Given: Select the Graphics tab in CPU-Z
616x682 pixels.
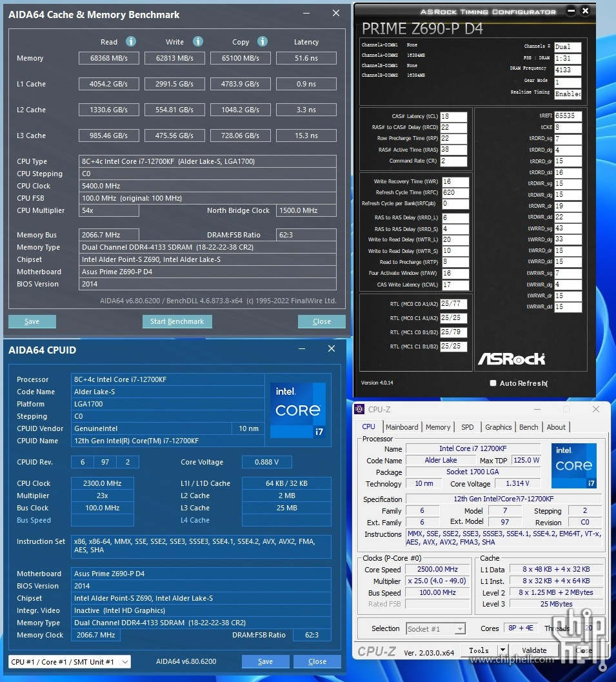Looking at the screenshot, I should coord(498,427).
